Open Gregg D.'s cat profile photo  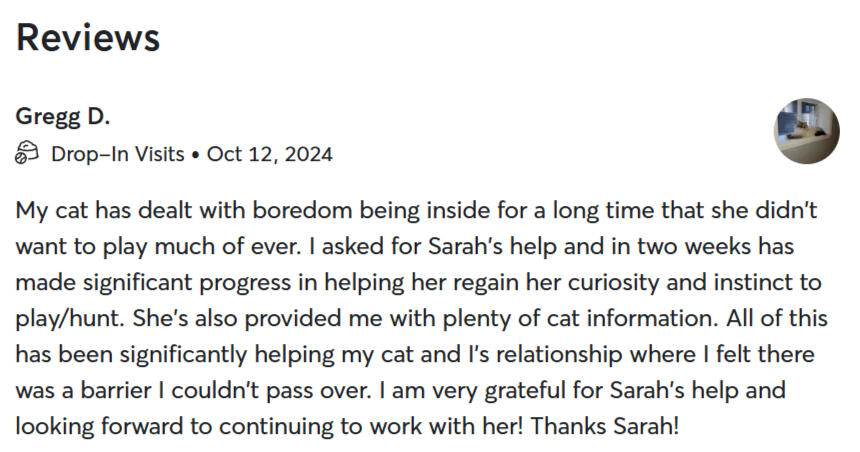tap(806, 131)
